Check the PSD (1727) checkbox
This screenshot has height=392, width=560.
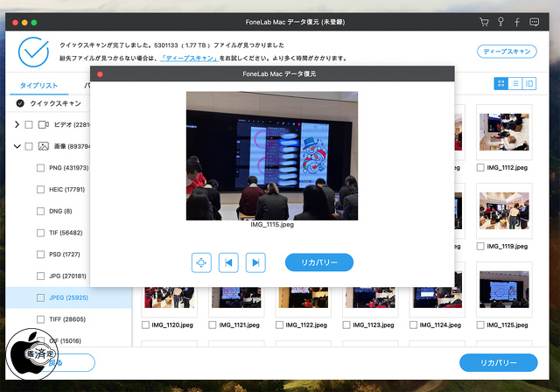point(41,255)
